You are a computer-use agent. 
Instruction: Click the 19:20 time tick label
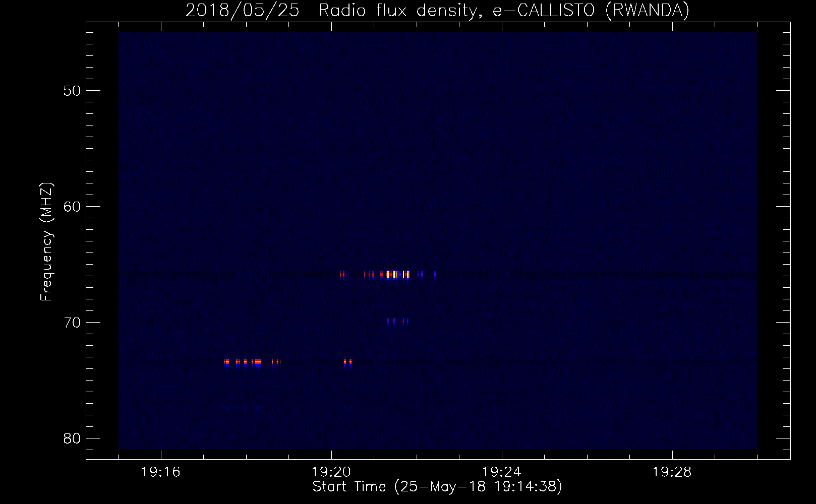(331, 472)
